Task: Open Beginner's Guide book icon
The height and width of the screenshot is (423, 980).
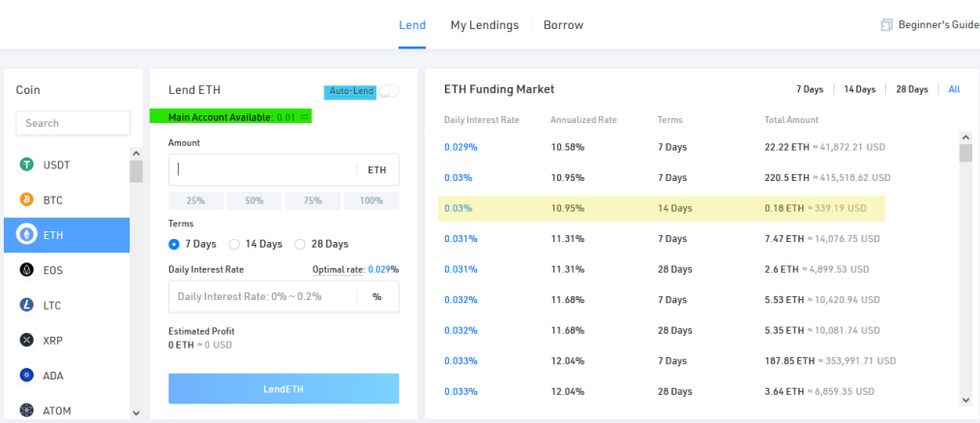Action: [886, 26]
